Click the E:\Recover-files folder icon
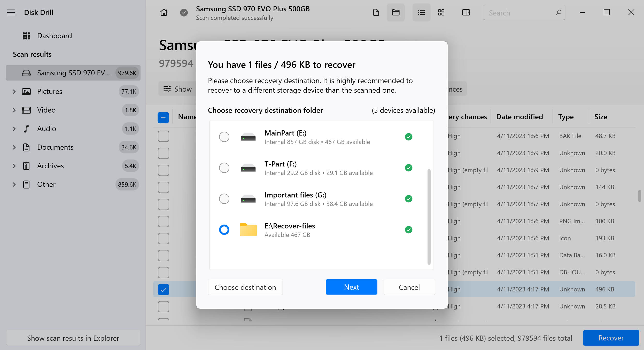This screenshot has height=350, width=644. pos(248,229)
